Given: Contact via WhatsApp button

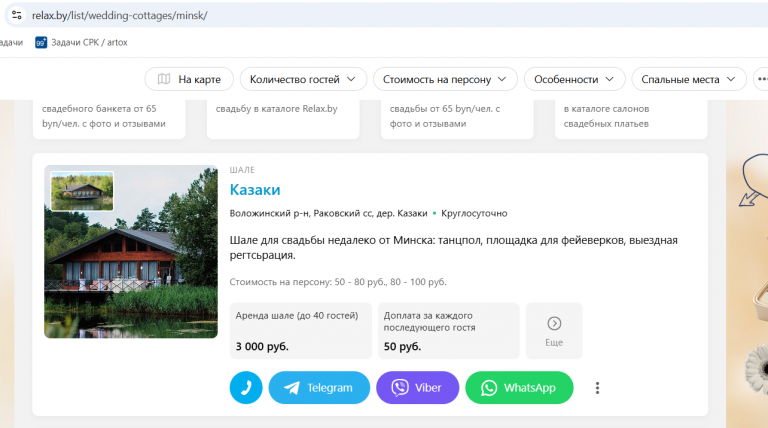Looking at the screenshot, I should 519,388.
